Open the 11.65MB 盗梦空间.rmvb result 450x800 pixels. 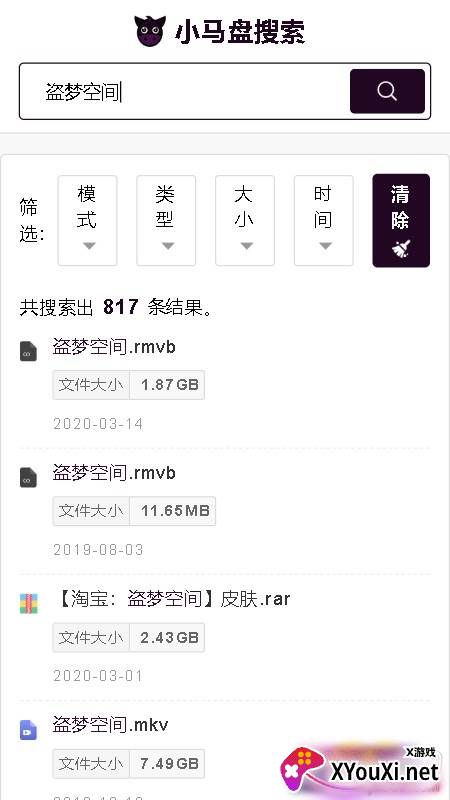click(114, 473)
